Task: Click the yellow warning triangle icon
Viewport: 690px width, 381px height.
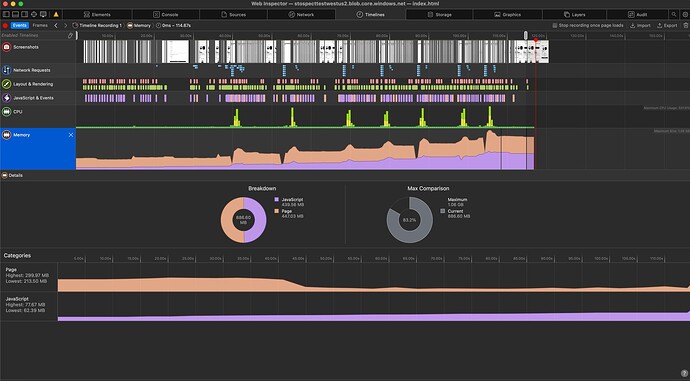Action: click(x=56, y=14)
